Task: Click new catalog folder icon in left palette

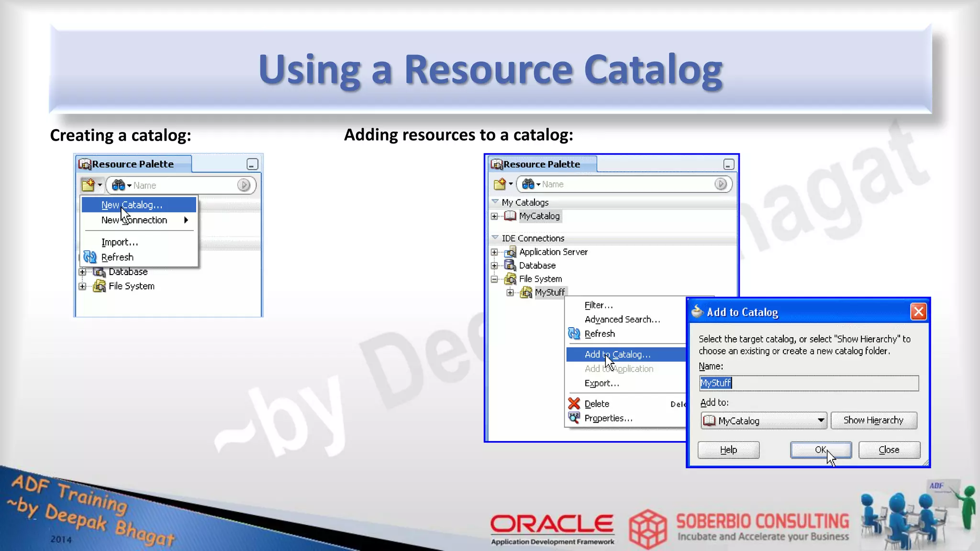Action: point(88,185)
